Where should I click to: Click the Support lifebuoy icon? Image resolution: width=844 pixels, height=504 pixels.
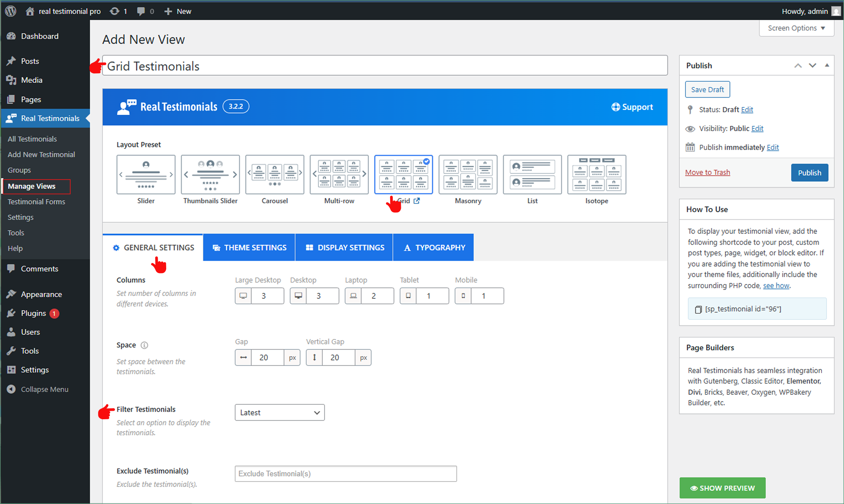pyautogui.click(x=616, y=107)
